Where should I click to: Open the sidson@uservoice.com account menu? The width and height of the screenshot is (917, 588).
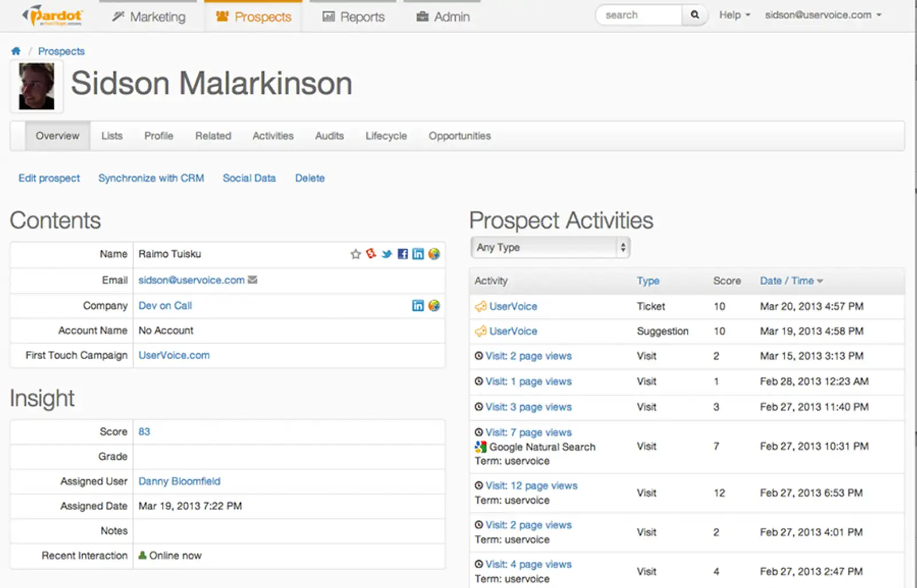click(823, 15)
